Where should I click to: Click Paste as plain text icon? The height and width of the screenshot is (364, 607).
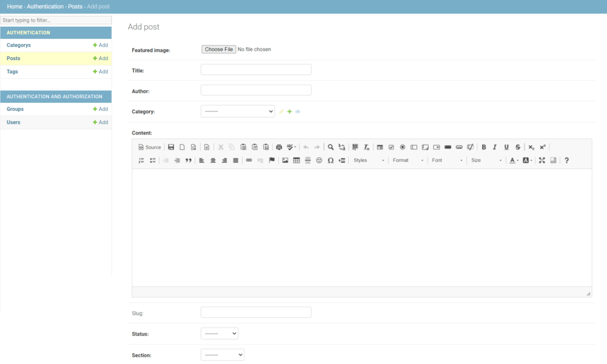[x=254, y=147]
